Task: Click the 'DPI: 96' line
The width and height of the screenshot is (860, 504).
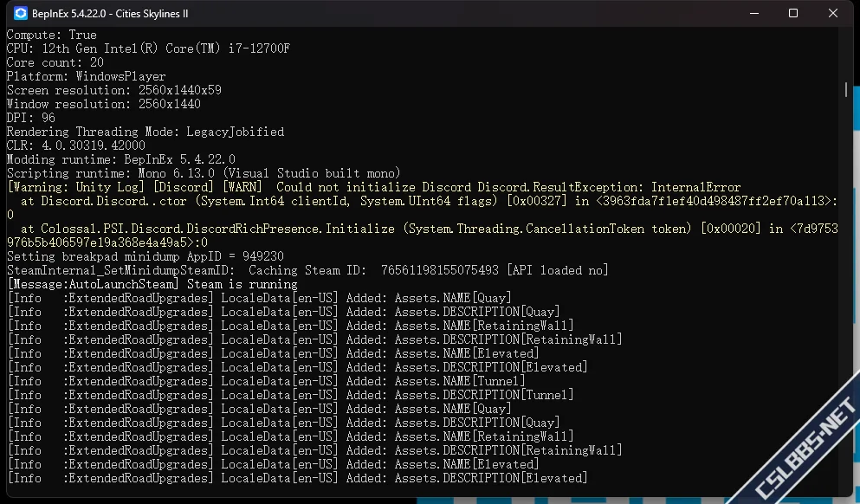Action: tap(30, 118)
